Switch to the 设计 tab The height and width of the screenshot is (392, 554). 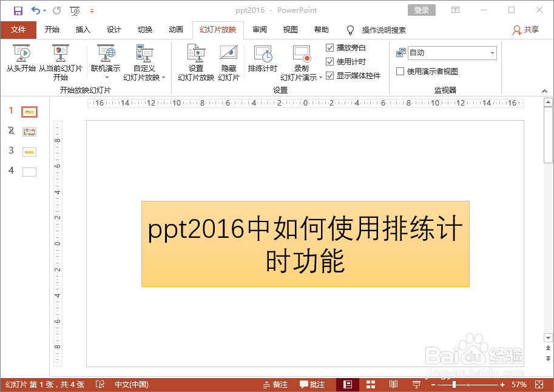[x=113, y=30]
